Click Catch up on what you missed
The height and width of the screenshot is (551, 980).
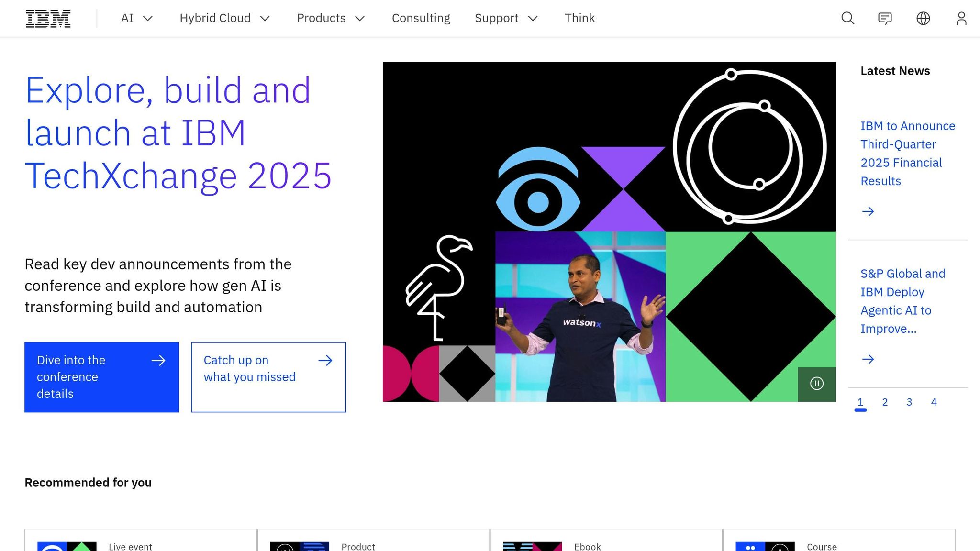click(268, 377)
